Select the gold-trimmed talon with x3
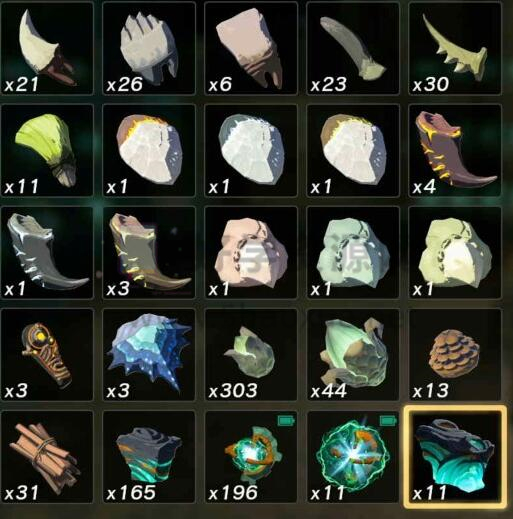 click(x=149, y=252)
